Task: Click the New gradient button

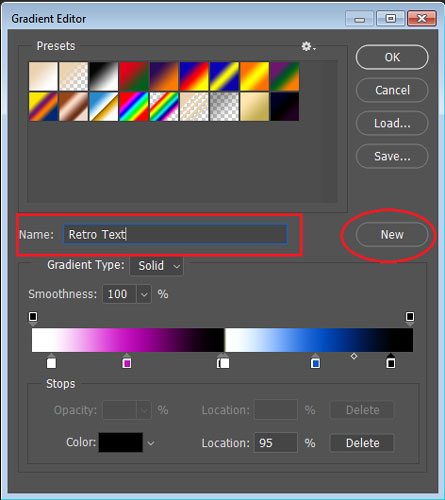Action: (x=392, y=235)
